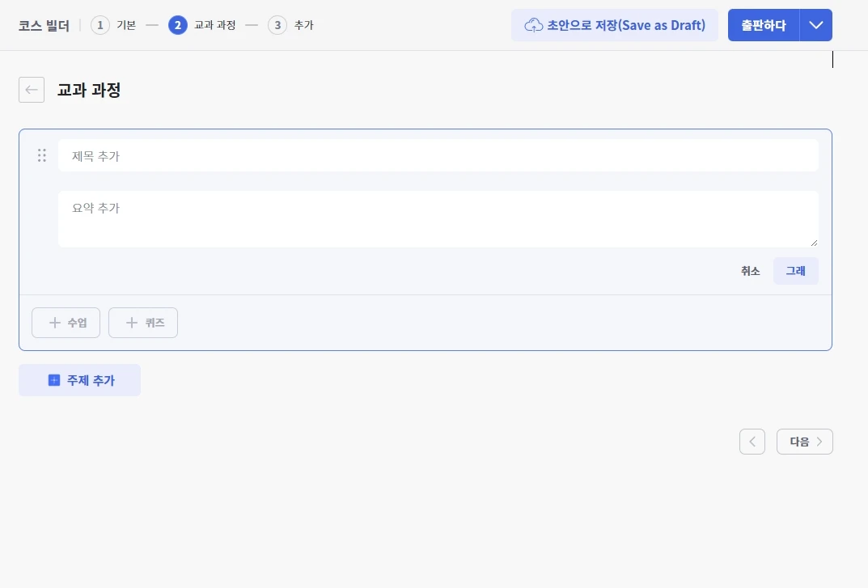
Task: Click the 제목 추가 title field
Action: click(438, 155)
